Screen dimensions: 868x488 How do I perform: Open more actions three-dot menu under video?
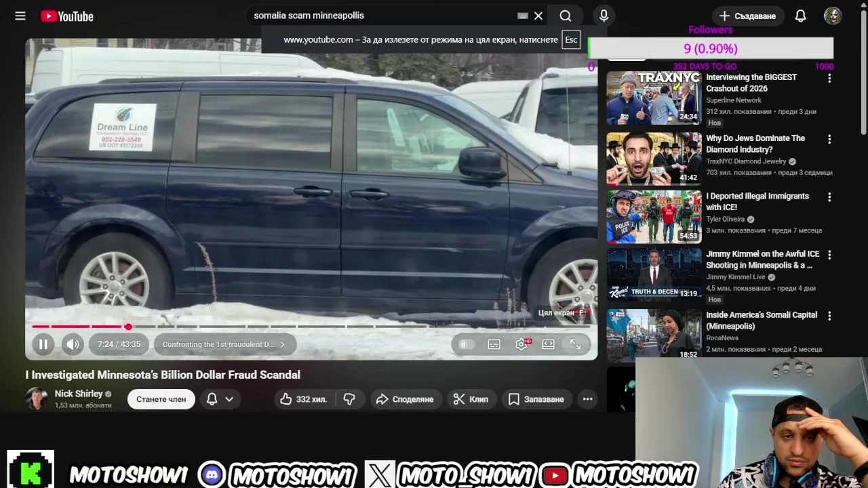[x=587, y=399]
